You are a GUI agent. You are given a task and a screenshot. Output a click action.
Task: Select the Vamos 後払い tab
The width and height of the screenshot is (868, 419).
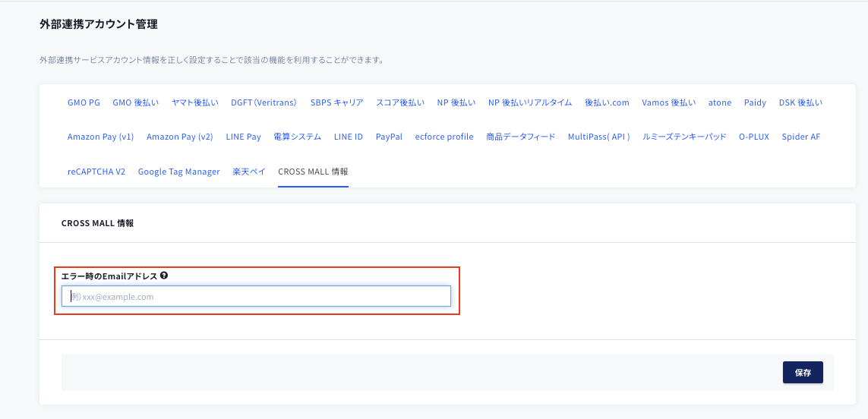(669, 102)
